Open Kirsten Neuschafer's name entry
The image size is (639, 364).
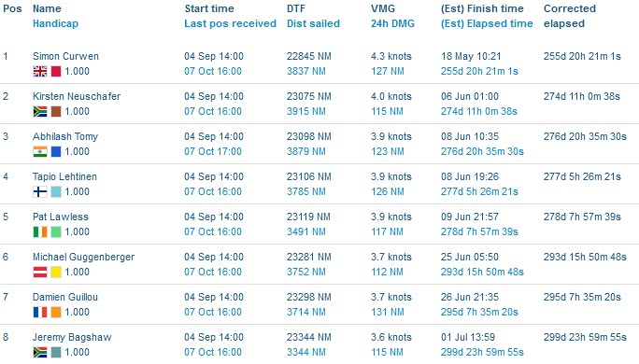tap(77, 96)
